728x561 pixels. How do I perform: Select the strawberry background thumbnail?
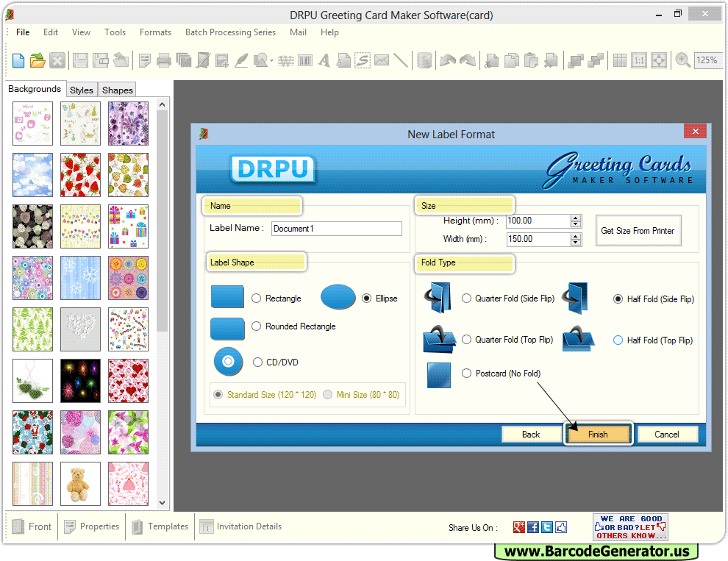(x=80, y=175)
